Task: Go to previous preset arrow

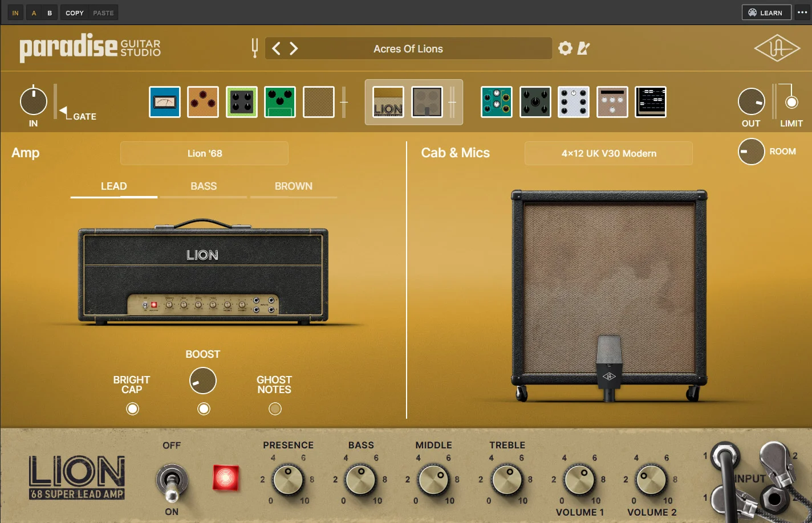Action: 276,48
